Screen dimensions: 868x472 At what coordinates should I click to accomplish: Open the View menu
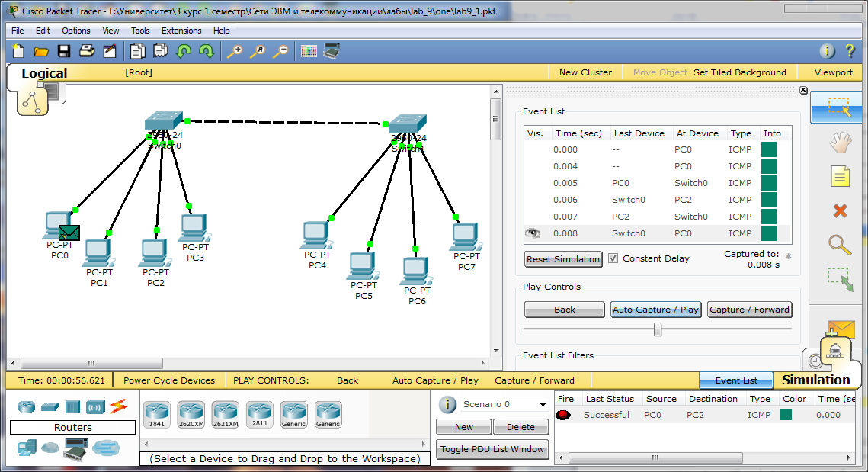(x=111, y=31)
